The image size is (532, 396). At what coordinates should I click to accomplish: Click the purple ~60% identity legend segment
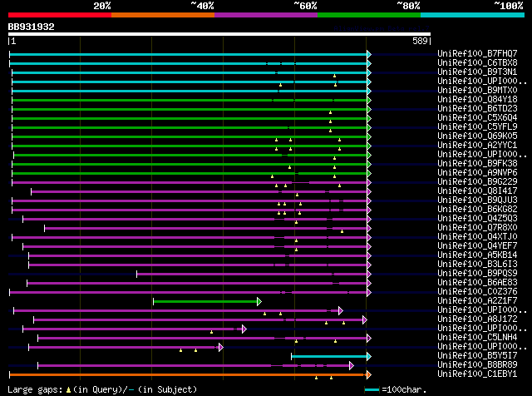(x=266, y=15)
